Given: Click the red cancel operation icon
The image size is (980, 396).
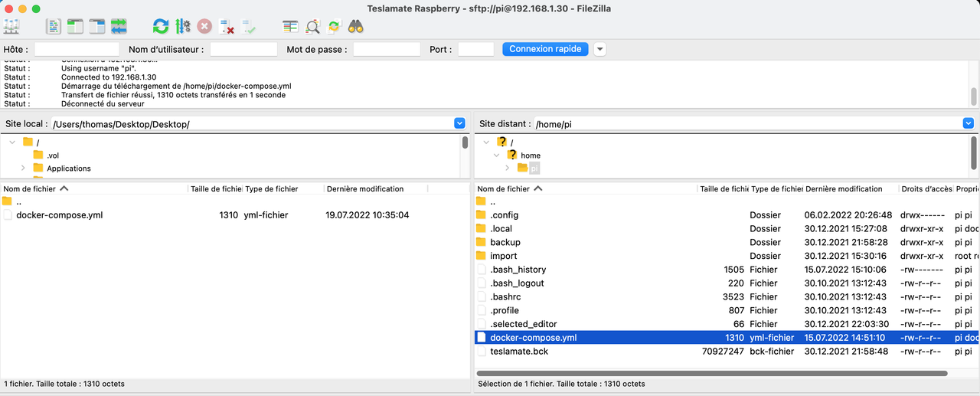Looking at the screenshot, I should [204, 27].
